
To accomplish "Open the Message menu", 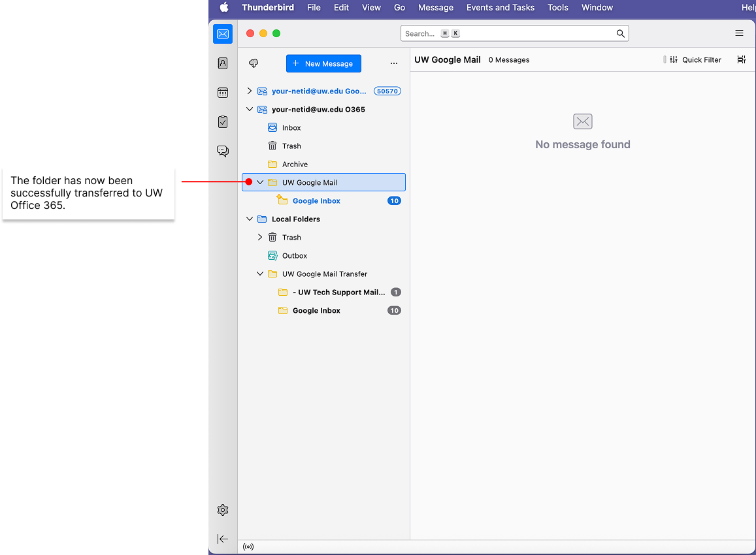I will point(435,8).
